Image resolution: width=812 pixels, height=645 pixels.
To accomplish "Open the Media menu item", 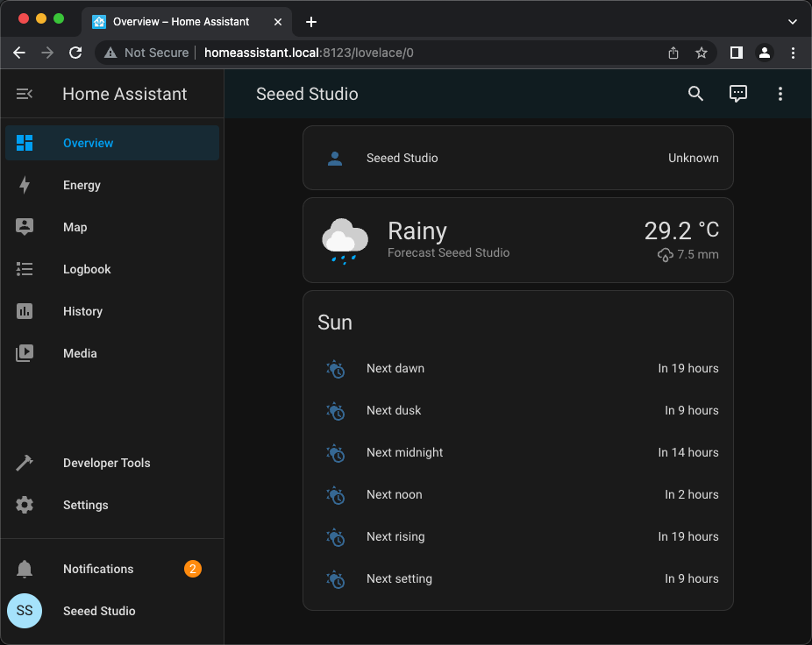I will [112, 353].
